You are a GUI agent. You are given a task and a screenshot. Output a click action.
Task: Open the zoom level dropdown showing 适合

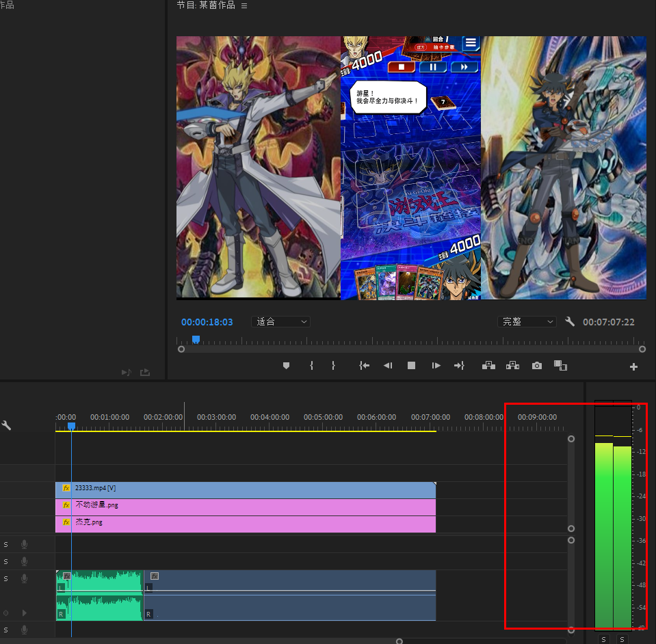click(280, 321)
